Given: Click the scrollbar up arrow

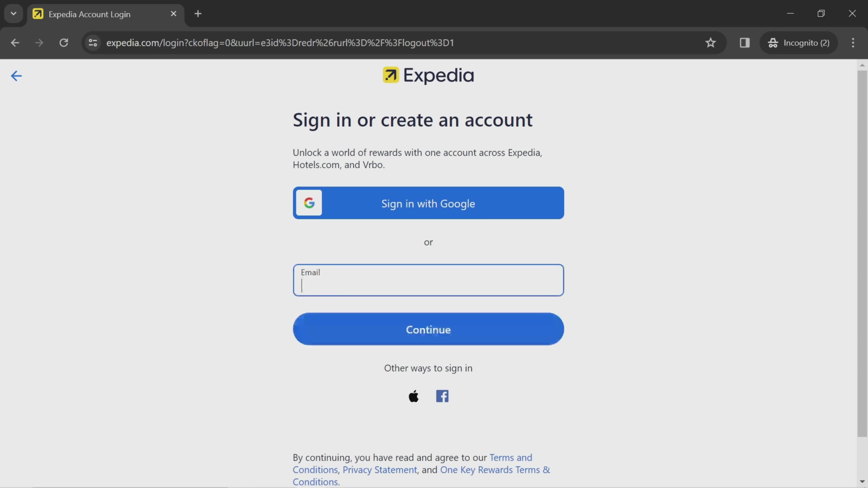Looking at the screenshot, I should 862,65.
